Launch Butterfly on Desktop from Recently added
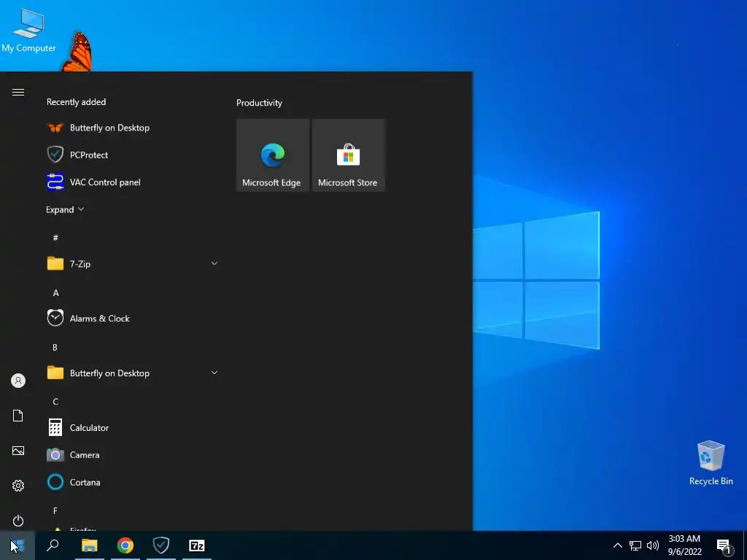Screen dimensions: 747x560 click(132, 128)
